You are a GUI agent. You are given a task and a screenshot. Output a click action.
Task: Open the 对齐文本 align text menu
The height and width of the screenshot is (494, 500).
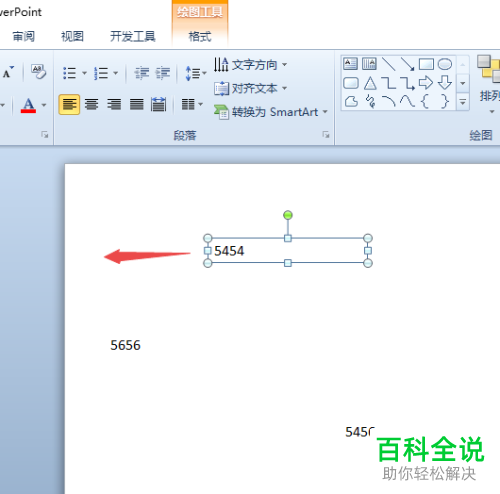250,88
